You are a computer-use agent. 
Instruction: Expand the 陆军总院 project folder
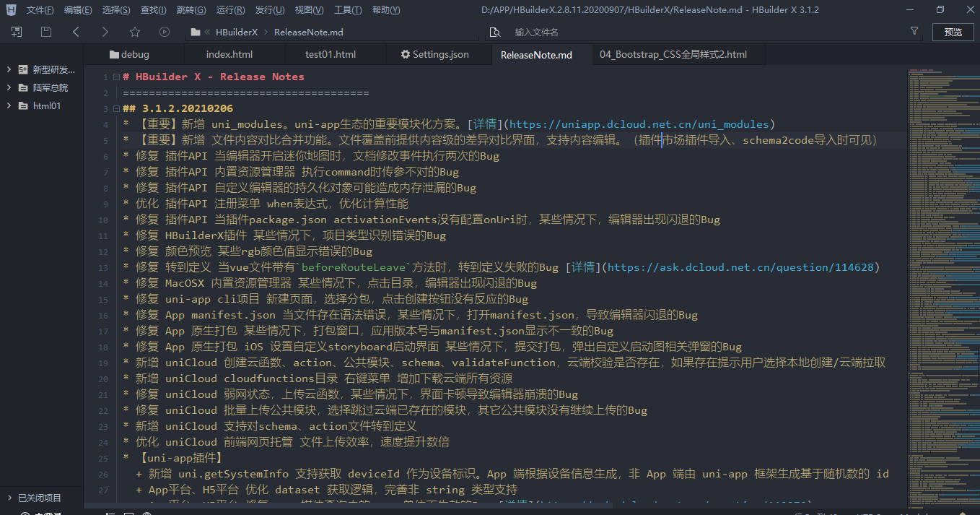click(9, 87)
